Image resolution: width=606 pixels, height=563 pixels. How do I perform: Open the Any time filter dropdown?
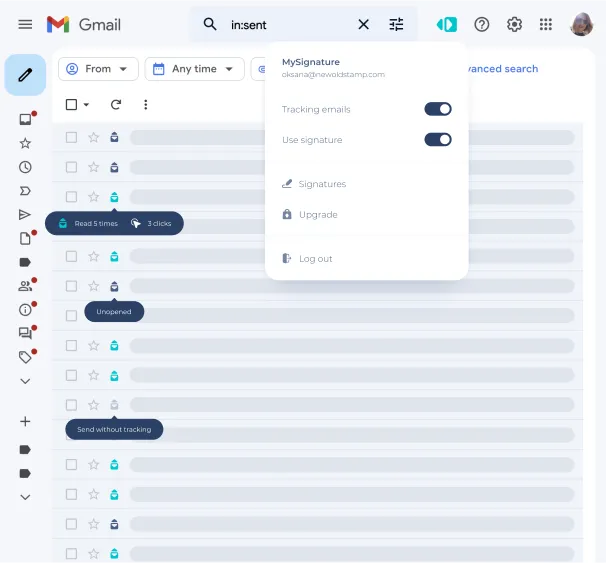194,69
